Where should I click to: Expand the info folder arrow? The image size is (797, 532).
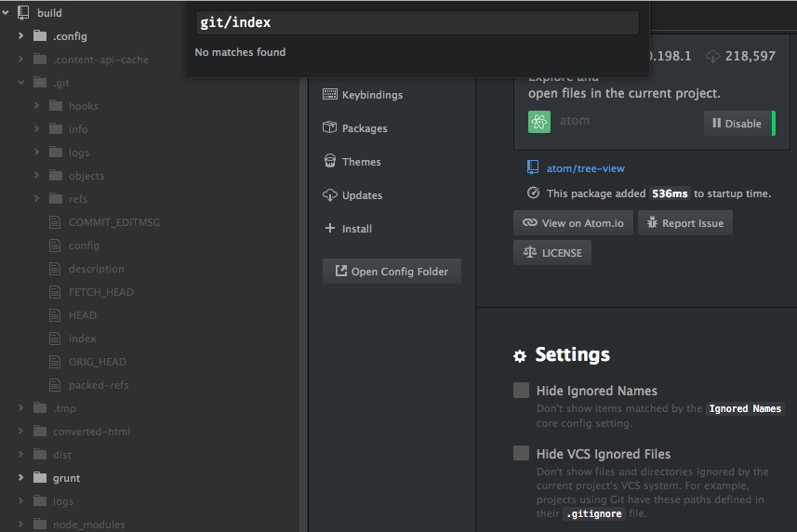[x=36, y=129]
